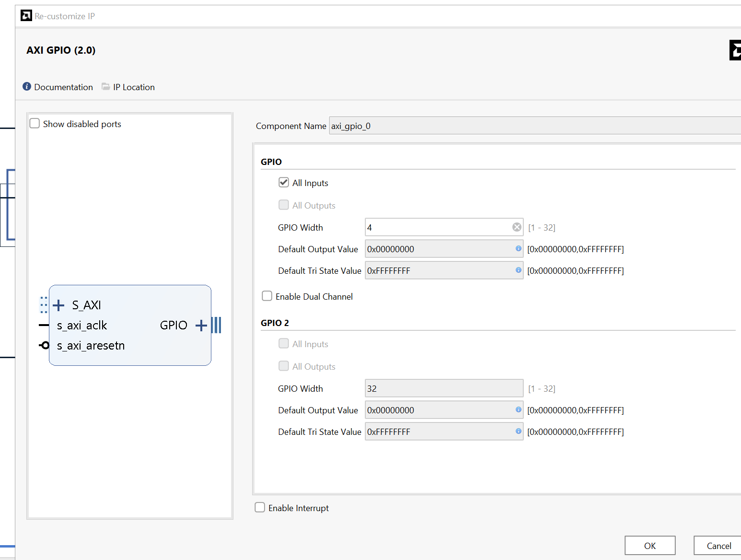Image resolution: width=741 pixels, height=560 pixels.
Task: Open the Documentation link
Action: [x=64, y=87]
